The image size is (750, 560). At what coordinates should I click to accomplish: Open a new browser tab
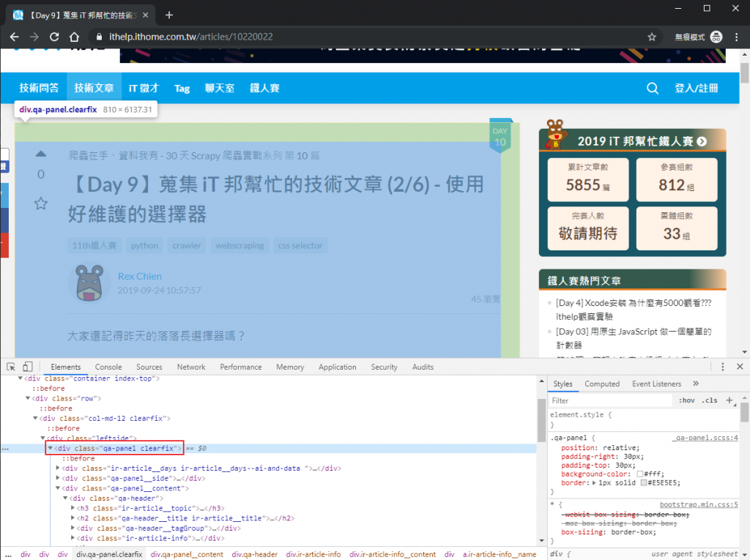169,15
